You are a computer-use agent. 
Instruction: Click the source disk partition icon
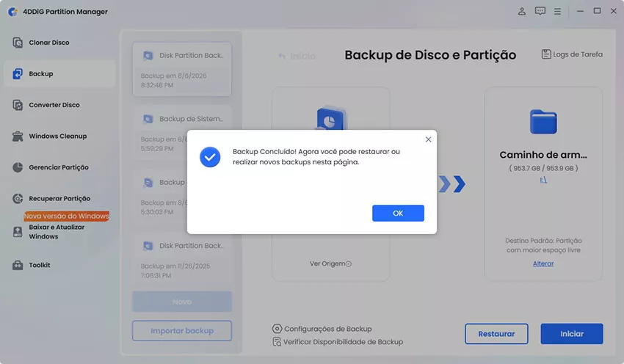(330, 118)
